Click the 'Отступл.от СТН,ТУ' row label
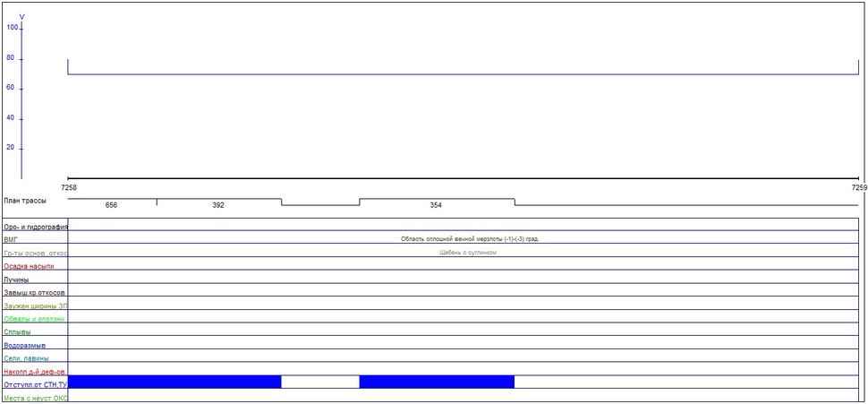868x404 pixels. pos(36,384)
